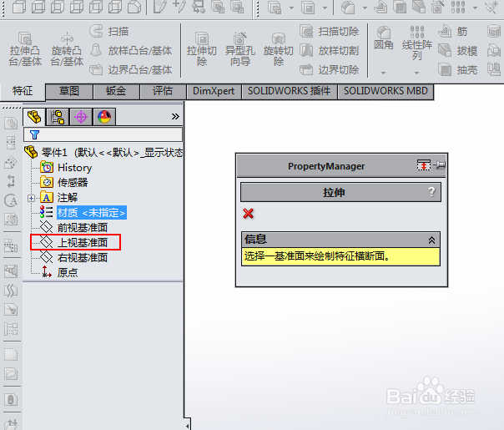Screen dimensions: 504x430
Task: Expand the 注解 annotations node
Action: pyautogui.click(x=31, y=198)
